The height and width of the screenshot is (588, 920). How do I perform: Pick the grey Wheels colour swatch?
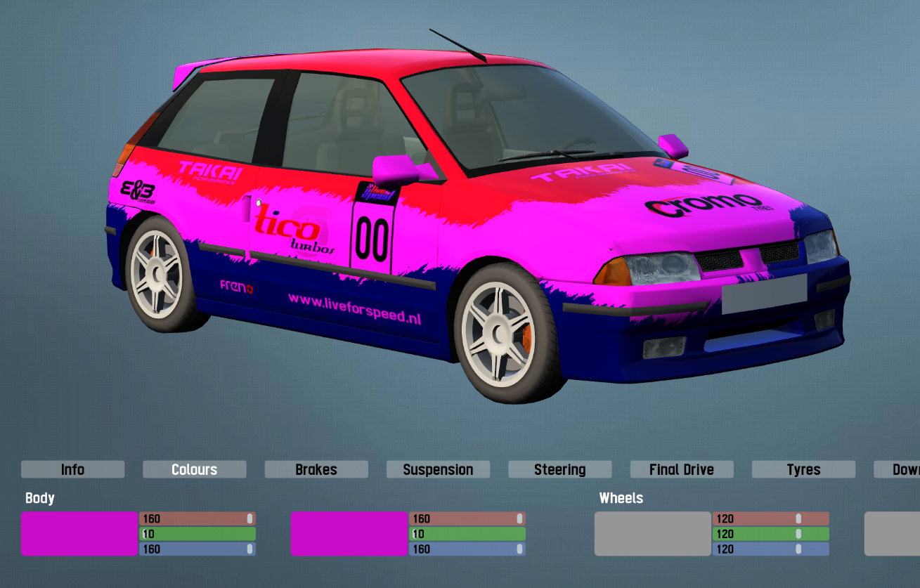click(653, 534)
